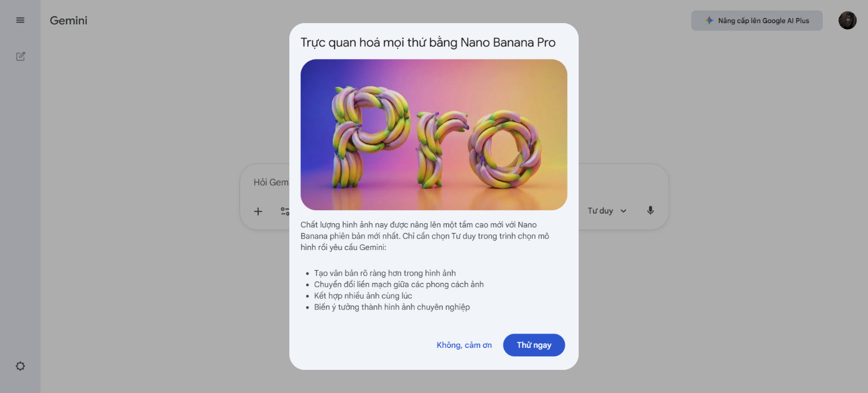Open your Google account profile avatar
The image size is (868, 393).
847,20
